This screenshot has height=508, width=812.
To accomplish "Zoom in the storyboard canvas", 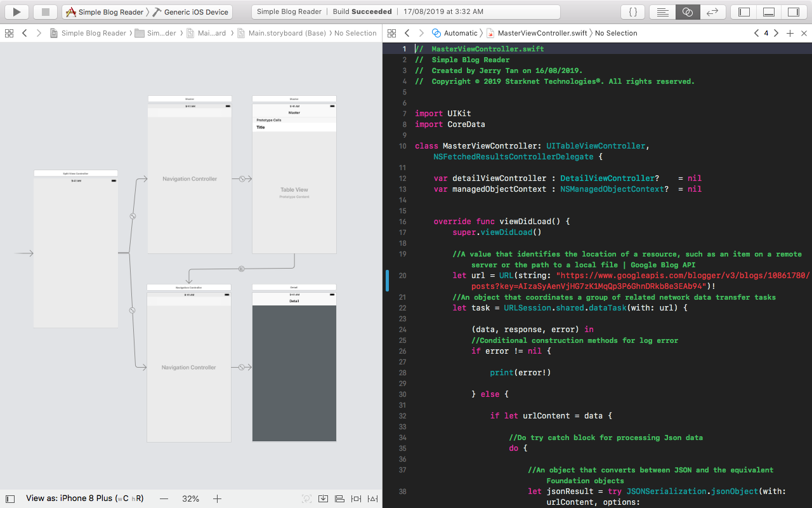I will pos(217,499).
